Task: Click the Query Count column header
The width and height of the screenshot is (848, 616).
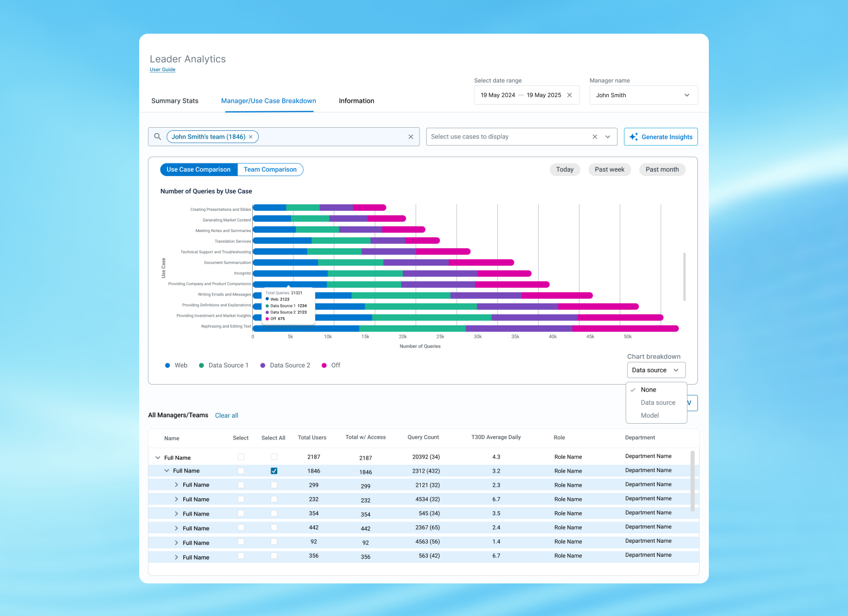Action: pyautogui.click(x=423, y=437)
